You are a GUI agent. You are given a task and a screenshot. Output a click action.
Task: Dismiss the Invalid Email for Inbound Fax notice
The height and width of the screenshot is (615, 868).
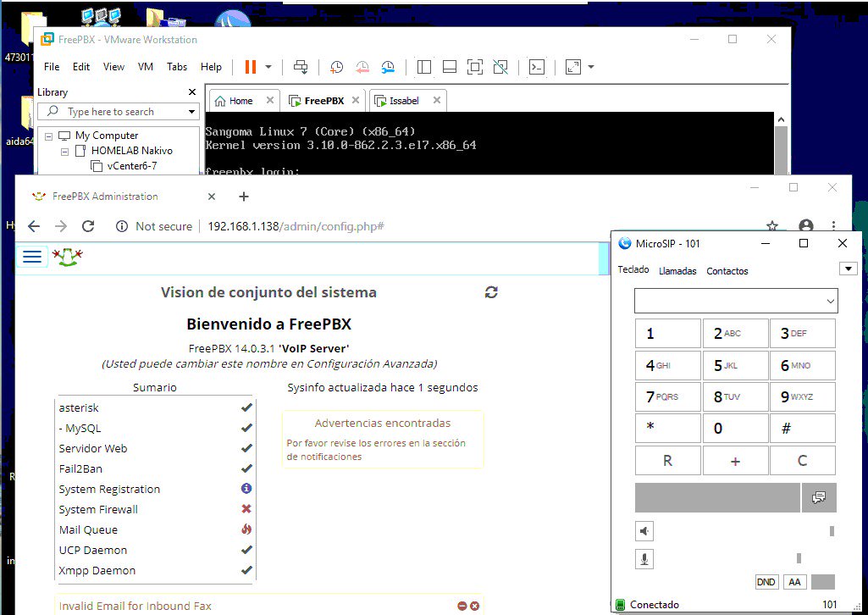tap(474, 607)
